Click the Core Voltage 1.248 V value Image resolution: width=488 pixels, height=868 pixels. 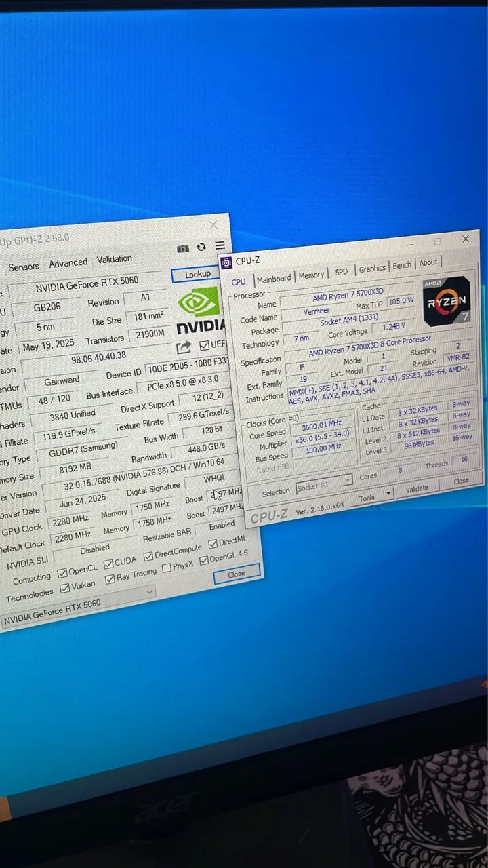(394, 326)
